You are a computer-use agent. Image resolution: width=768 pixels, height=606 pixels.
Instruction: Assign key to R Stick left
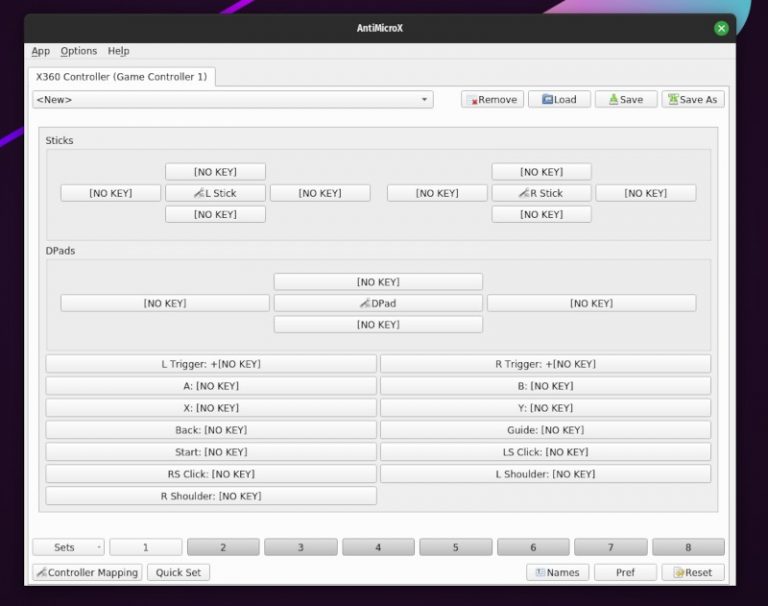[437, 193]
